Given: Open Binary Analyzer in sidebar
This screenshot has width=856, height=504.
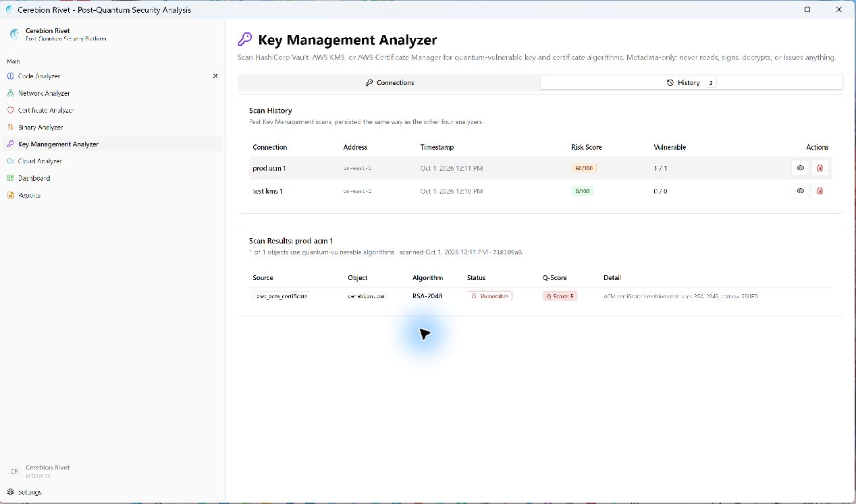Looking at the screenshot, I should point(112,127).
